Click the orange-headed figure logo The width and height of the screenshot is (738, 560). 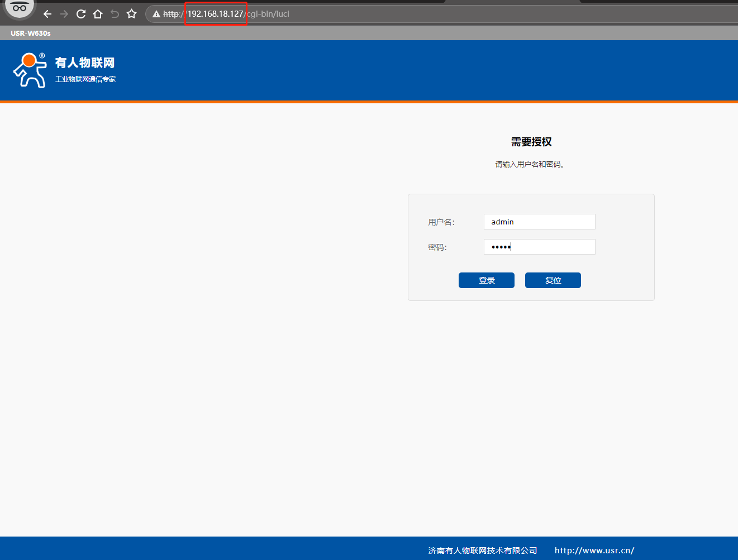coord(30,70)
